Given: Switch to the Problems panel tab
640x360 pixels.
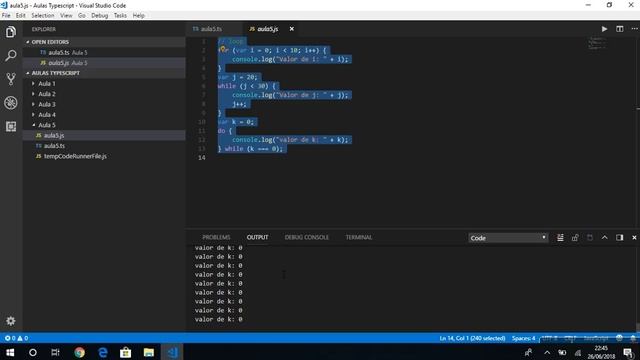Looking at the screenshot, I should 216,238.
